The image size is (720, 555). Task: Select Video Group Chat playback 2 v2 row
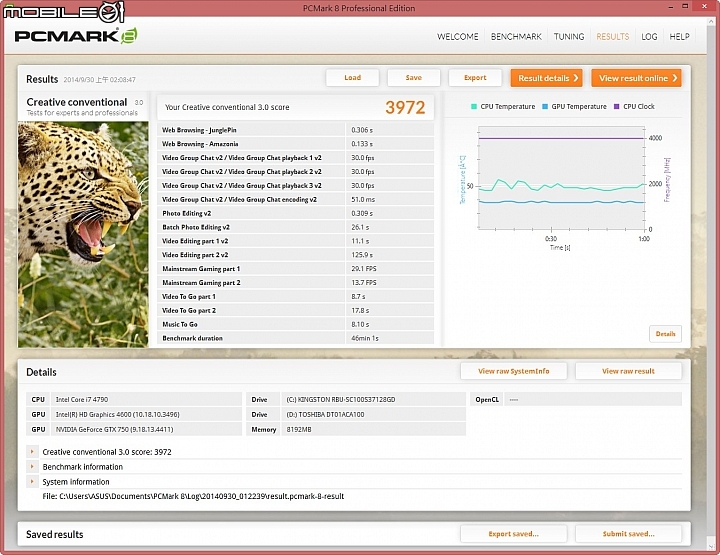click(295, 172)
